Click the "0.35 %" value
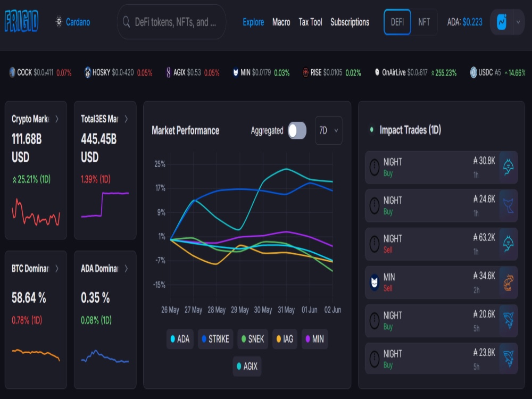The width and height of the screenshot is (532, 399). (95, 298)
